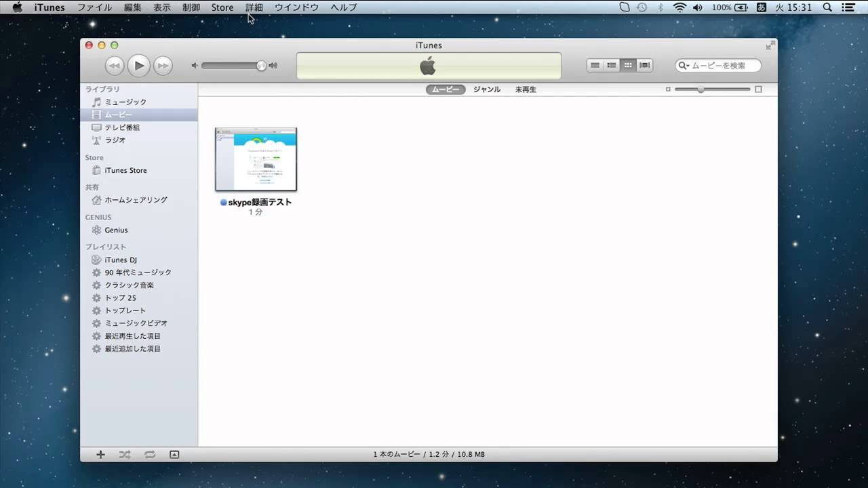Open Spotlight search in menu bar
The height and width of the screenshot is (488, 868).
[827, 7]
